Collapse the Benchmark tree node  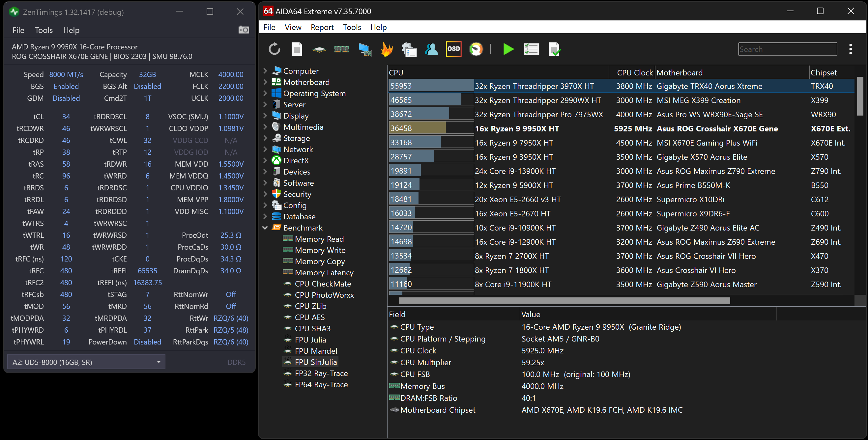click(265, 228)
